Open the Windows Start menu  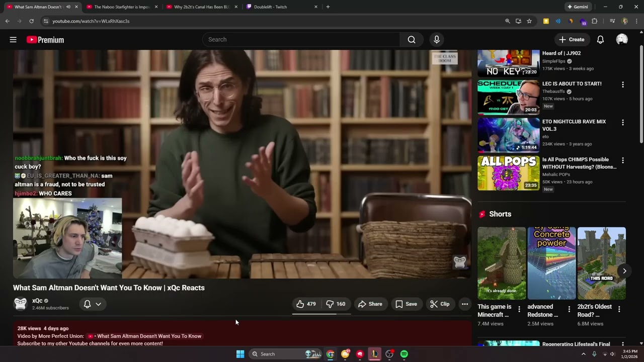240,354
